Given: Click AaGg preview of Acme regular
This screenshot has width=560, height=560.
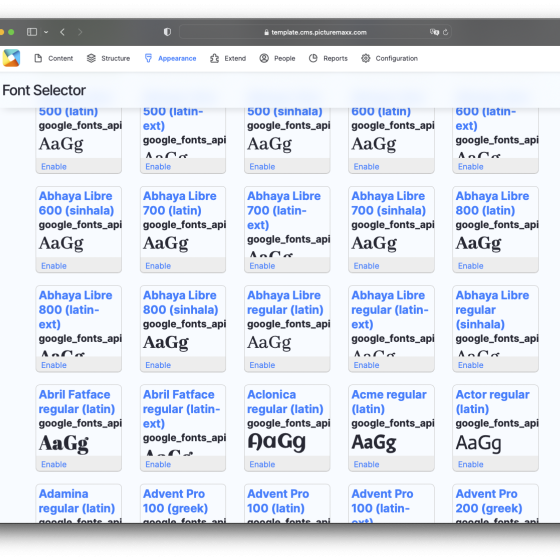Looking at the screenshot, I should pyautogui.click(x=374, y=443).
